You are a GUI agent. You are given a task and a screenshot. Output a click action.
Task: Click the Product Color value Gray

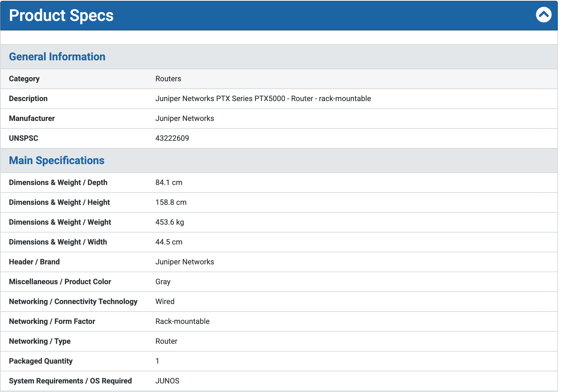tap(163, 282)
